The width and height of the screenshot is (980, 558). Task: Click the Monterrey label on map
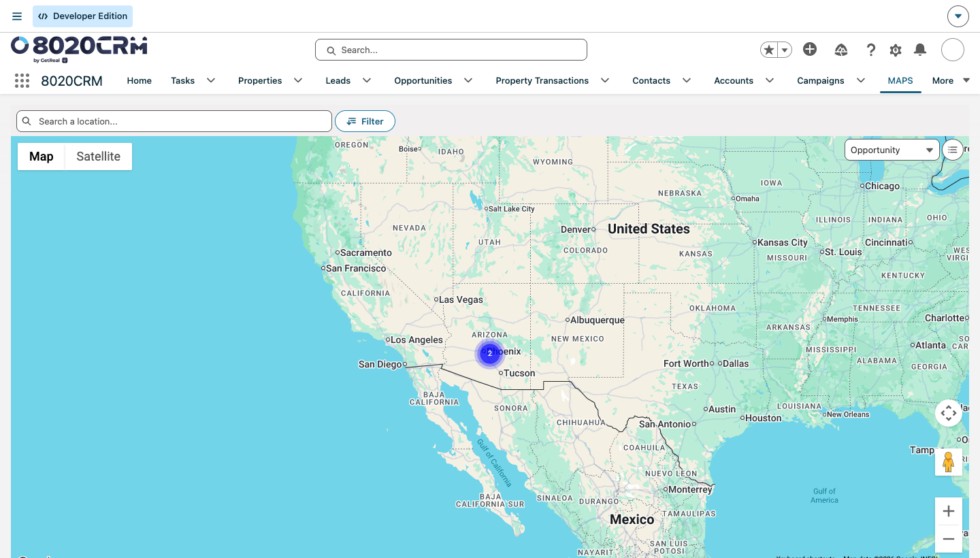(690, 489)
